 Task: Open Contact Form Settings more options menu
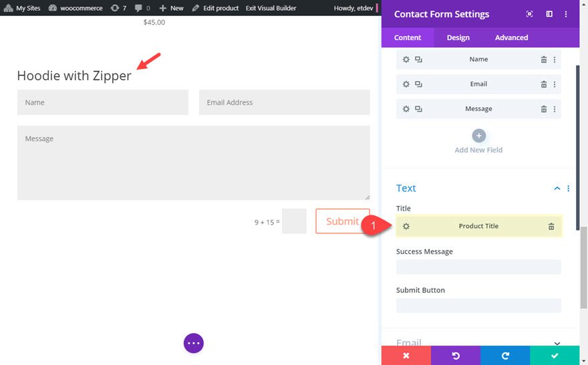click(565, 14)
